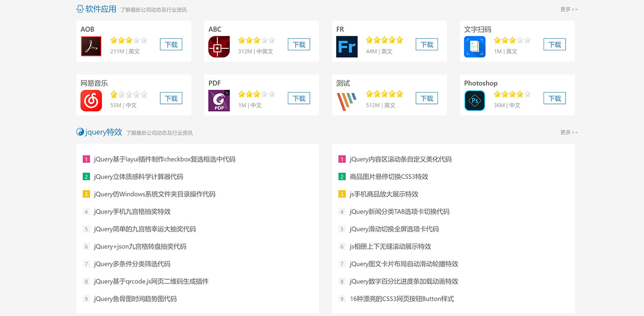The width and height of the screenshot is (644, 316).
Task: Click the 网易音乐 app title
Action: (x=94, y=83)
